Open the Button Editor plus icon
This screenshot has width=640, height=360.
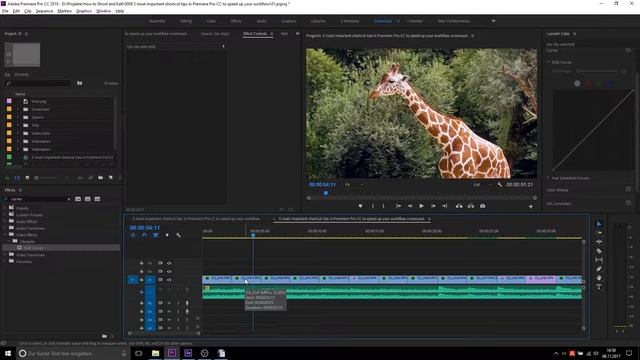tap(531, 207)
